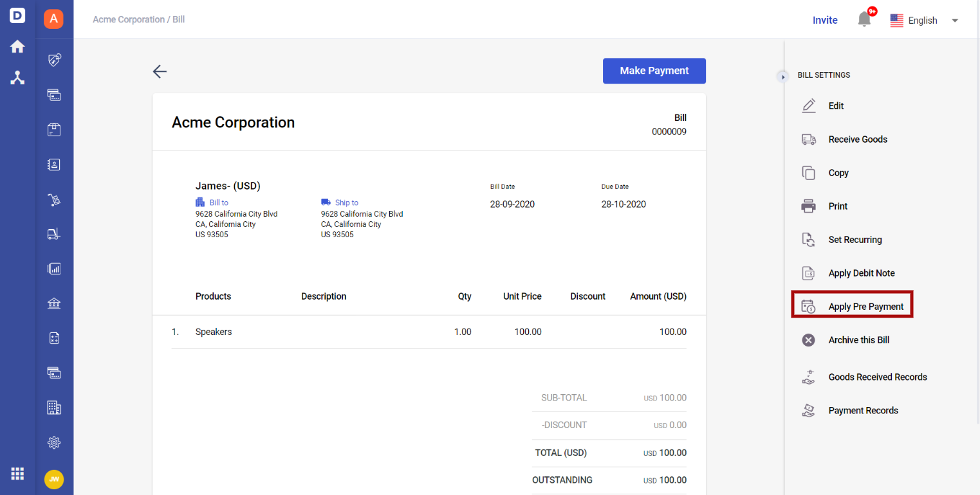This screenshot has height=495, width=980.
Task: Click the Products column header
Action: click(213, 296)
